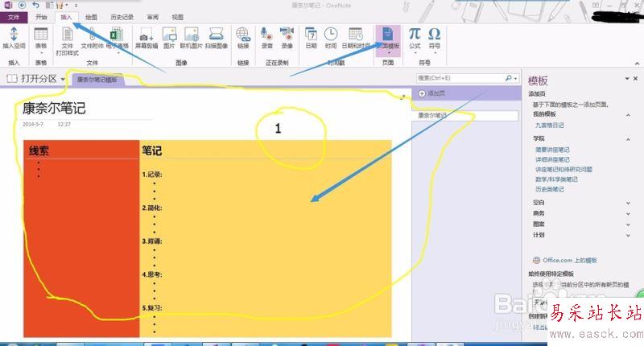Expand page to full view with arrow icon
This screenshot has width=644, height=346.
click(403, 97)
